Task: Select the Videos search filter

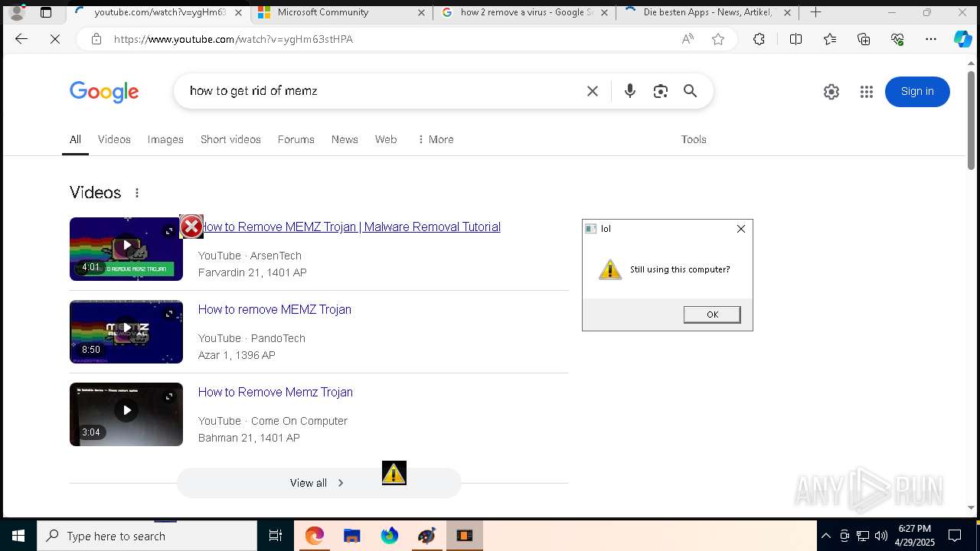Action: (x=114, y=139)
